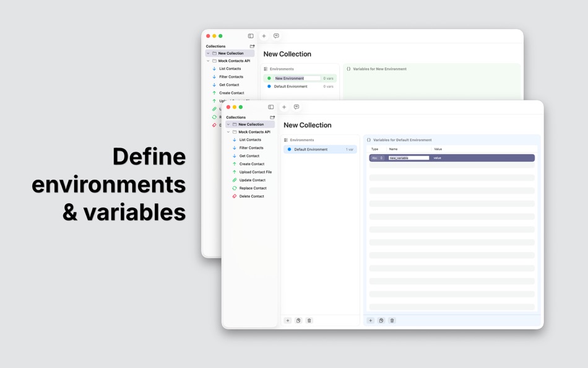The image size is (588, 368).
Task: Select New Collection in back window sidebar
Action: tap(230, 53)
